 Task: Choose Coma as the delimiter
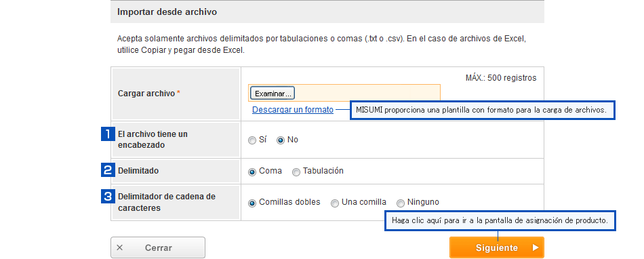click(251, 172)
